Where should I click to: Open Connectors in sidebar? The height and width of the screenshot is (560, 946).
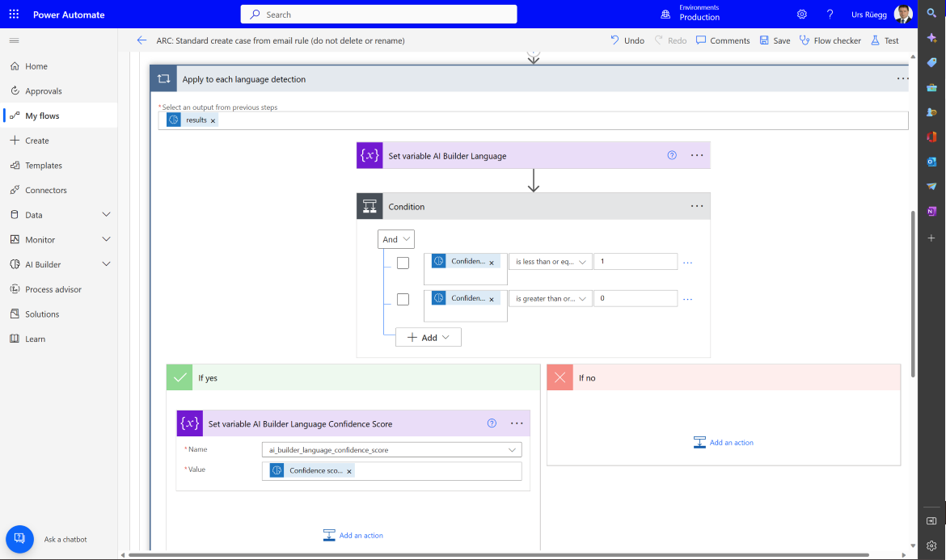click(58, 190)
